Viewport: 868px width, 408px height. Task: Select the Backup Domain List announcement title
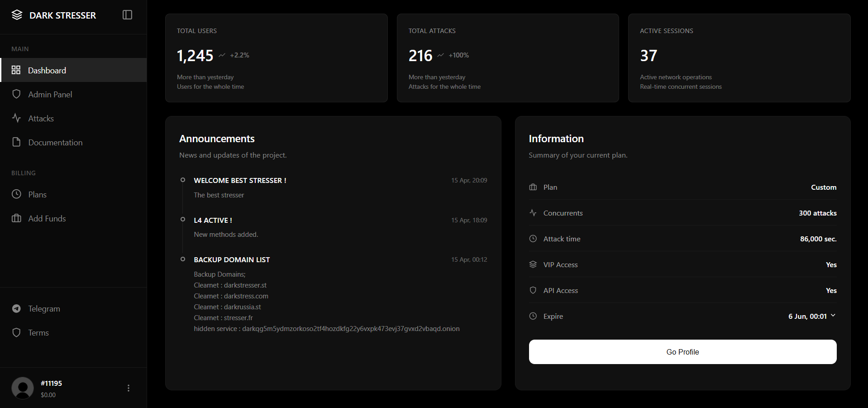(x=232, y=259)
